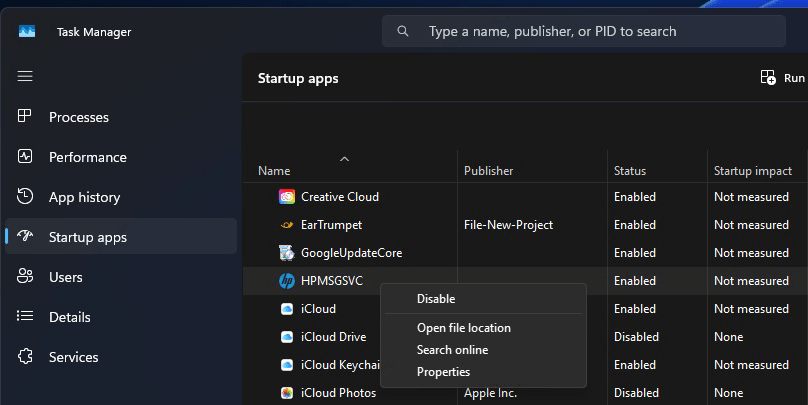Click the iCloud Drive row icon

tap(287, 336)
